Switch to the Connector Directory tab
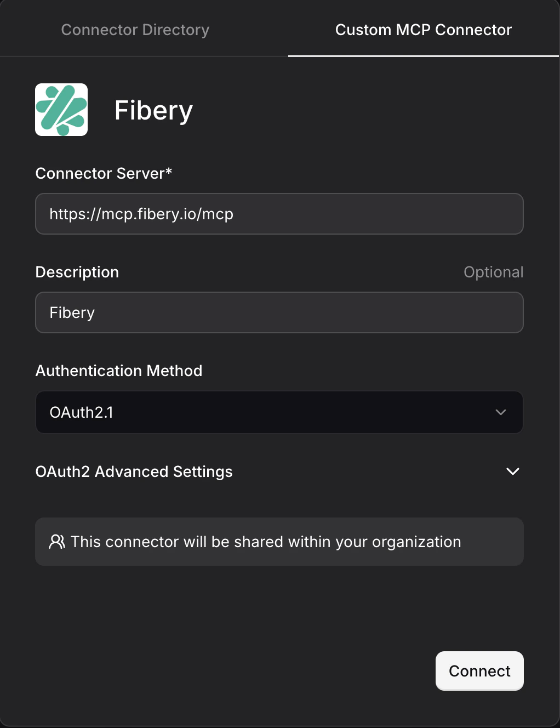 click(135, 30)
